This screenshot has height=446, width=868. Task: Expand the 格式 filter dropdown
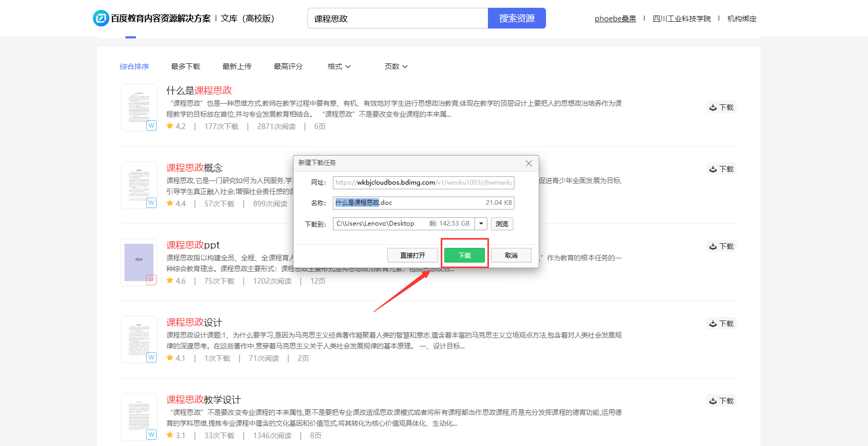tap(339, 66)
